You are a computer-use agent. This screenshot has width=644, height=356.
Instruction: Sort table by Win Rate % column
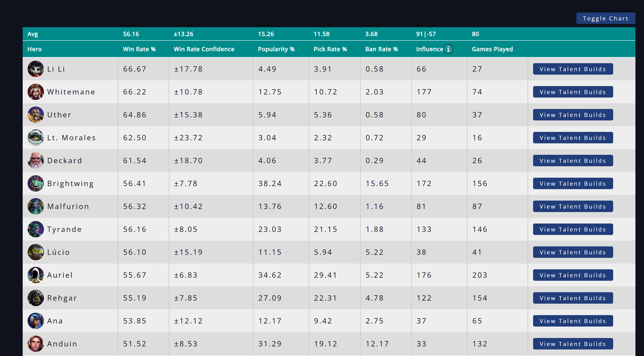click(139, 49)
